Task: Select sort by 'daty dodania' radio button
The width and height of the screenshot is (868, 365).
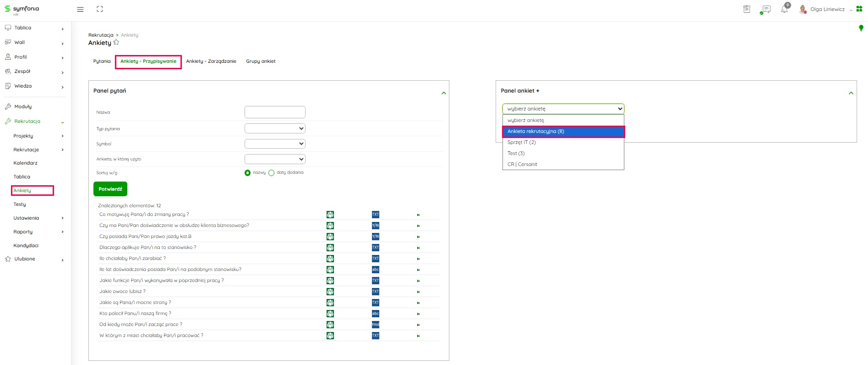Action: [x=272, y=173]
